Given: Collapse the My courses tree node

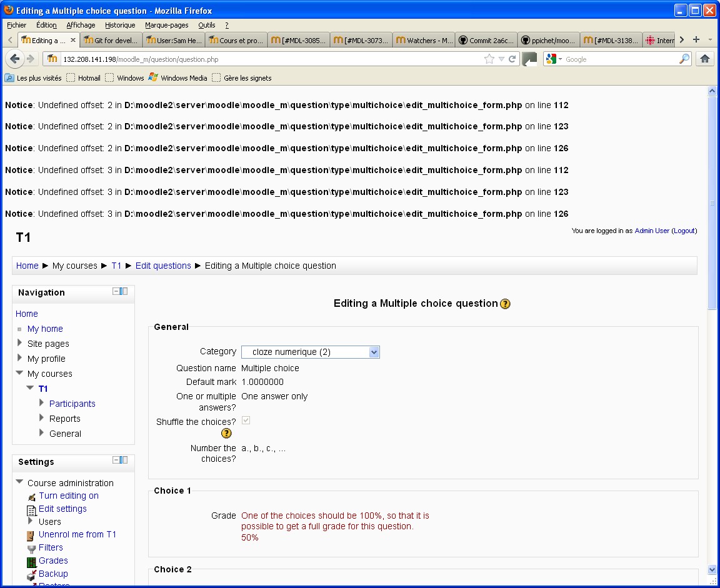Looking at the screenshot, I should pos(19,372).
